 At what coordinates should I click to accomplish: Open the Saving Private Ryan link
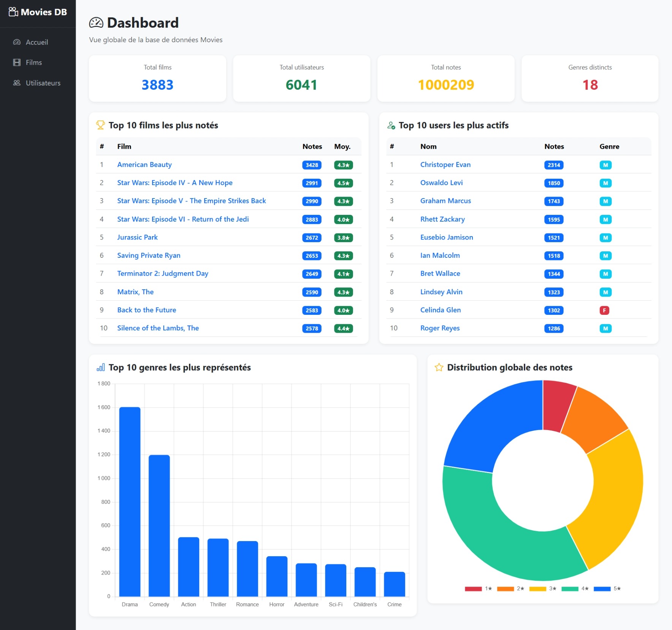tap(149, 255)
